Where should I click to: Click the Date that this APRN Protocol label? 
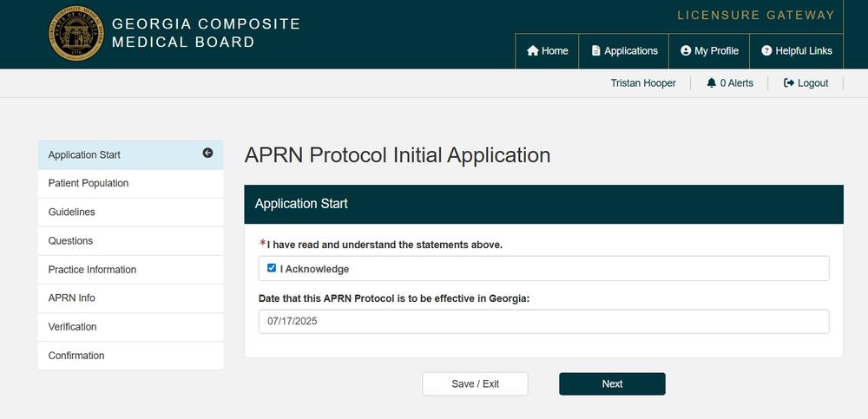click(x=394, y=298)
